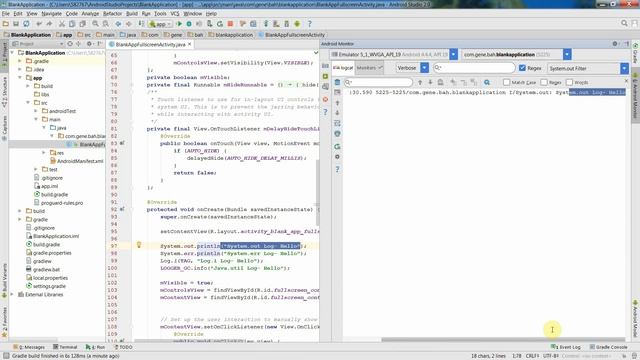Click the Clear logcat trash icon
This screenshot has height=360, width=640.
pos(337,82)
